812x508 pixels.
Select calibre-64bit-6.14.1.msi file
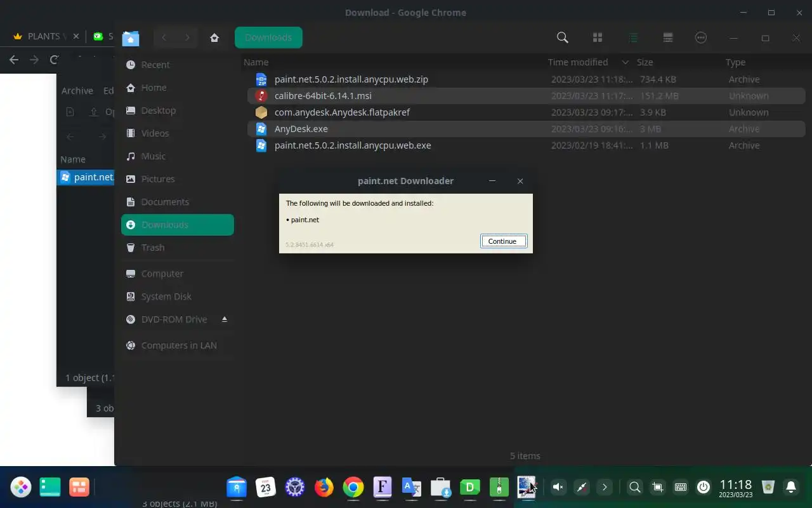[x=526, y=96]
